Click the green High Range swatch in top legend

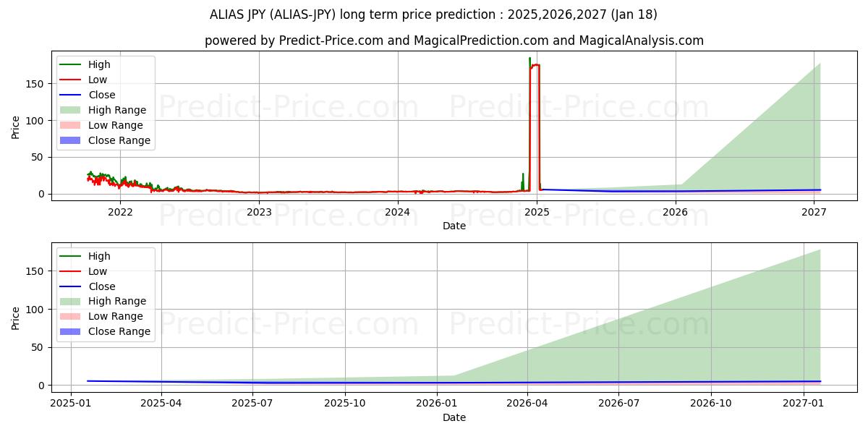[x=71, y=110]
